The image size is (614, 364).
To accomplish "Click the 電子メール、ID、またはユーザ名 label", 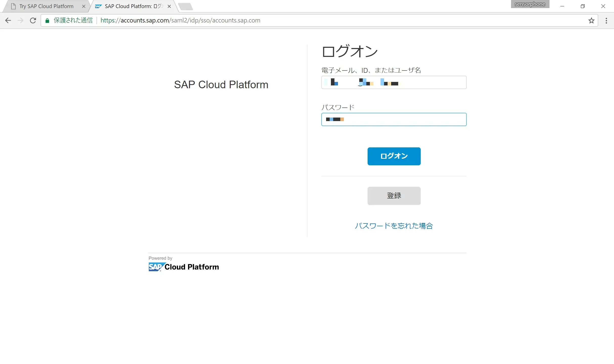I will click(371, 70).
